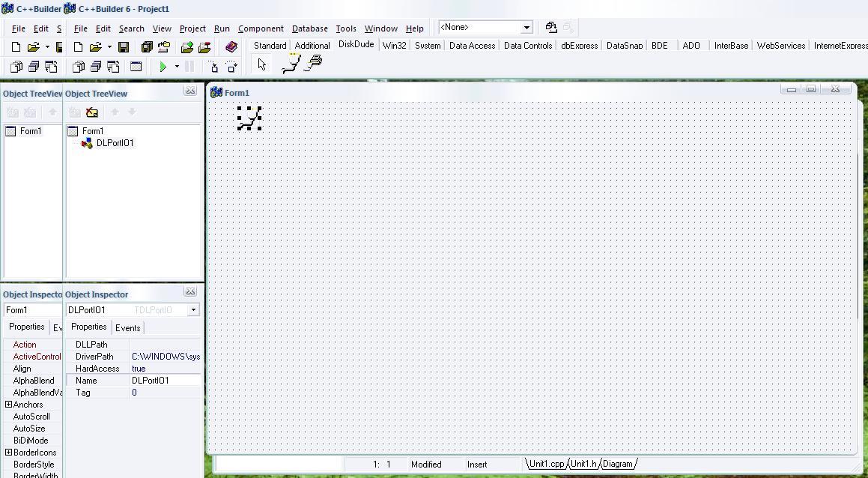Open the Window menu
The width and height of the screenshot is (868, 478).
pyautogui.click(x=381, y=28)
